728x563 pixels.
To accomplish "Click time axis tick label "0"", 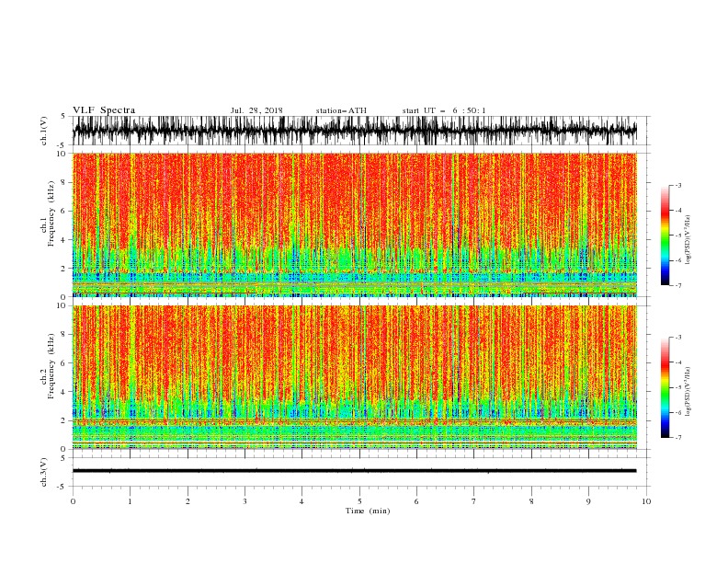I will coord(73,501).
